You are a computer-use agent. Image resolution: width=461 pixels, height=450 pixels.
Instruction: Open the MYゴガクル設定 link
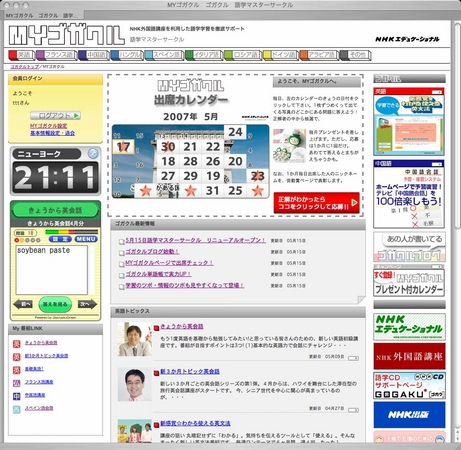pos(48,126)
